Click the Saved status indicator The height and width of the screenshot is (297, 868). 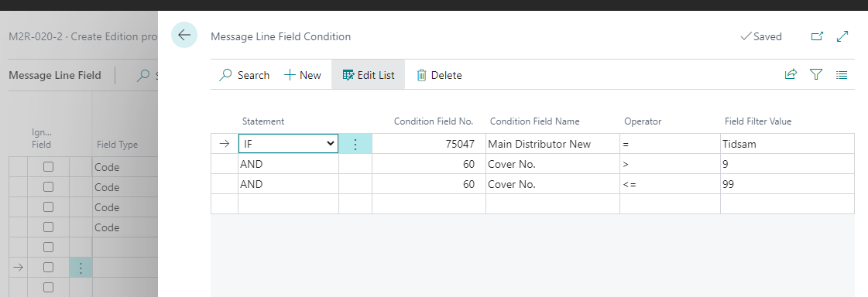tap(761, 36)
